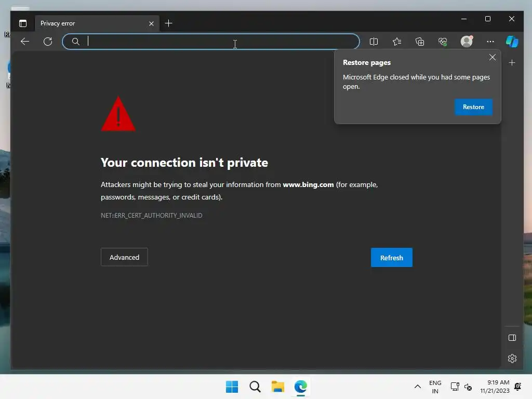Open Settings and more ellipsis menu
The image size is (532, 399).
pos(490,42)
